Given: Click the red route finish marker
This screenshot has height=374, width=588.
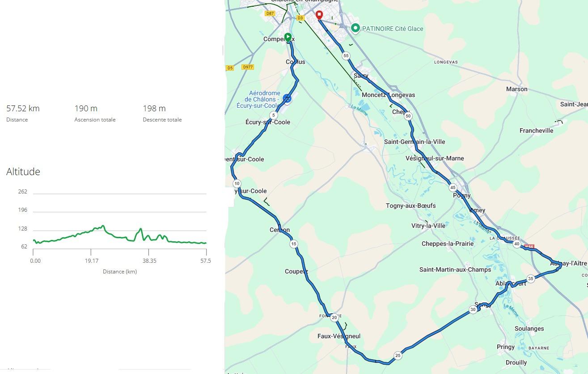Looking at the screenshot, I should [x=319, y=15].
